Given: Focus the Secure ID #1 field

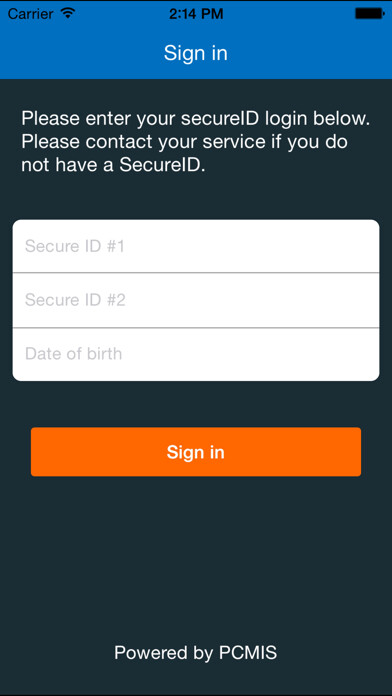Looking at the screenshot, I should (x=196, y=246).
